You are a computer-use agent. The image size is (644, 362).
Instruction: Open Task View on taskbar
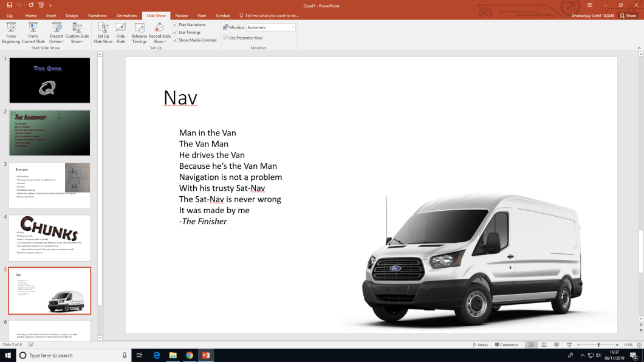(x=139, y=355)
